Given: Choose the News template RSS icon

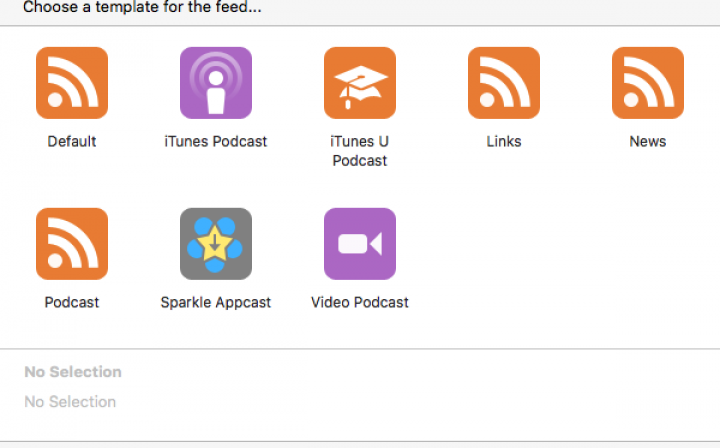Looking at the screenshot, I should click(x=648, y=83).
